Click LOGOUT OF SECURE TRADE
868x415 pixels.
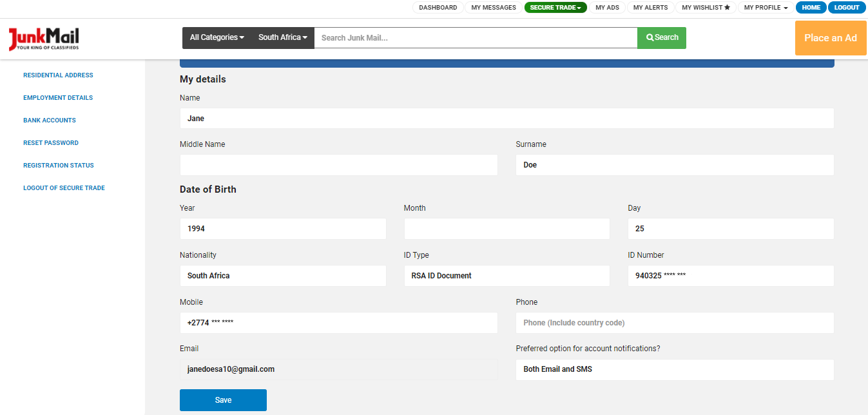[x=64, y=188]
